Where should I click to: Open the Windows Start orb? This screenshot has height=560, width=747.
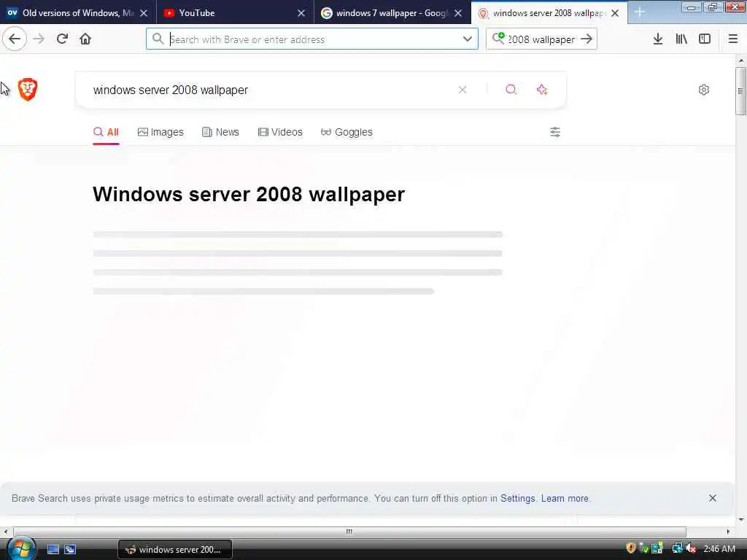21,548
